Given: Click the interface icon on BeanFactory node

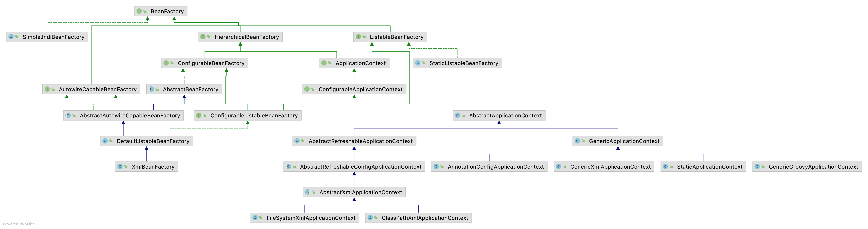Looking at the screenshot, I should click(x=139, y=11).
